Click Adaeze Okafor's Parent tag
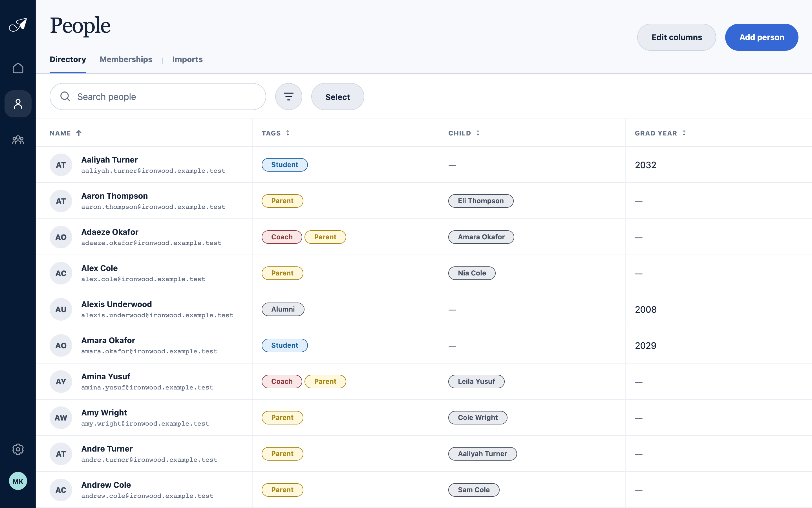This screenshot has width=812, height=508. [x=325, y=237]
